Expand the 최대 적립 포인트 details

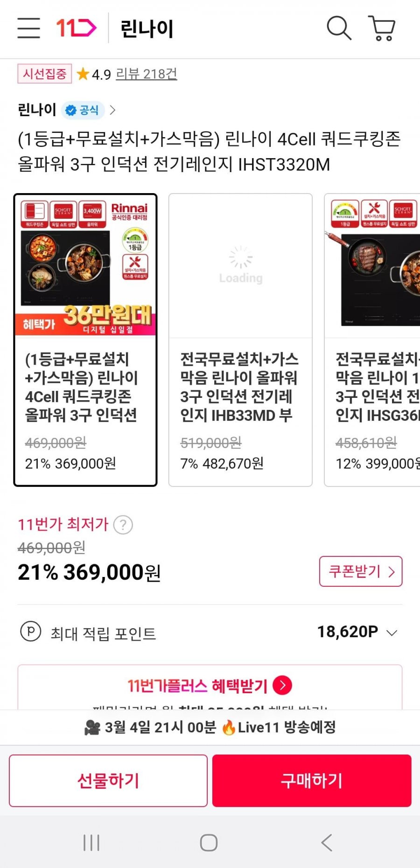392,632
